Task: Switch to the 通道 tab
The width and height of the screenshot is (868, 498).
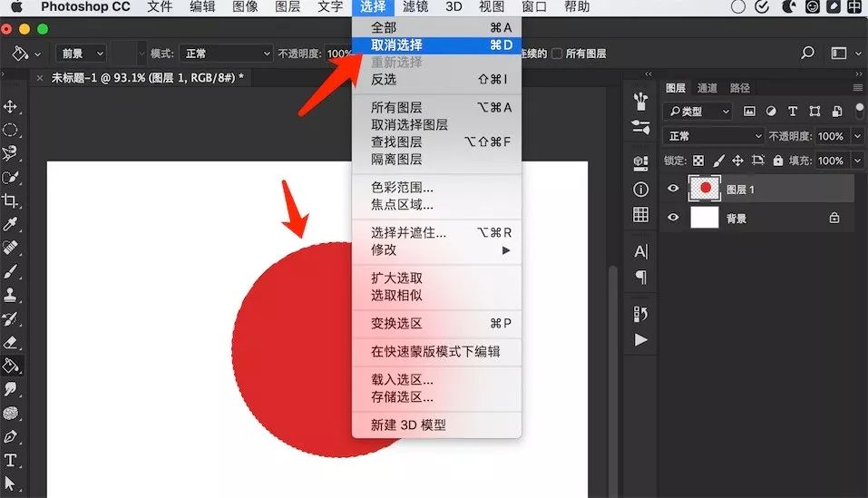Action: click(707, 87)
